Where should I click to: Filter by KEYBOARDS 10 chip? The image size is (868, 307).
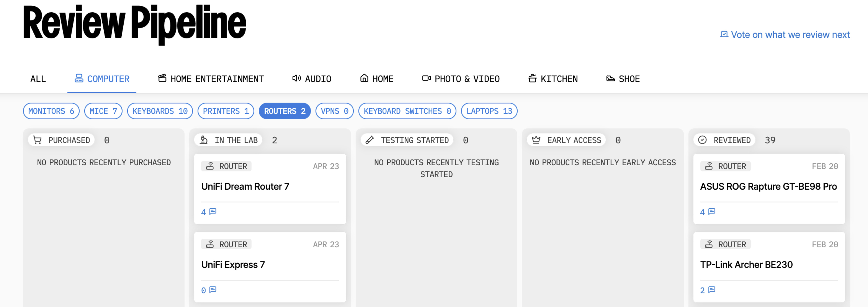[160, 111]
